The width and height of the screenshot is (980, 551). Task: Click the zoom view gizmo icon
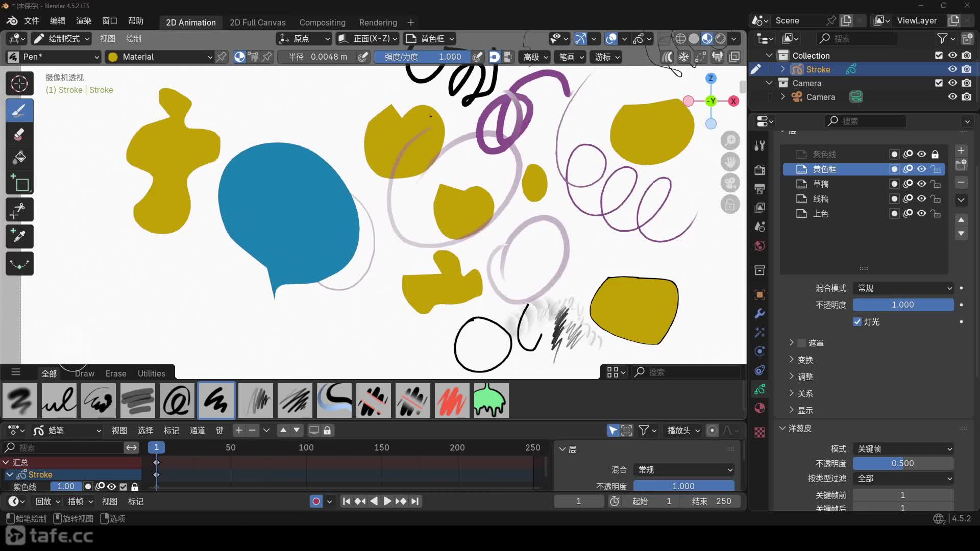[730, 140]
